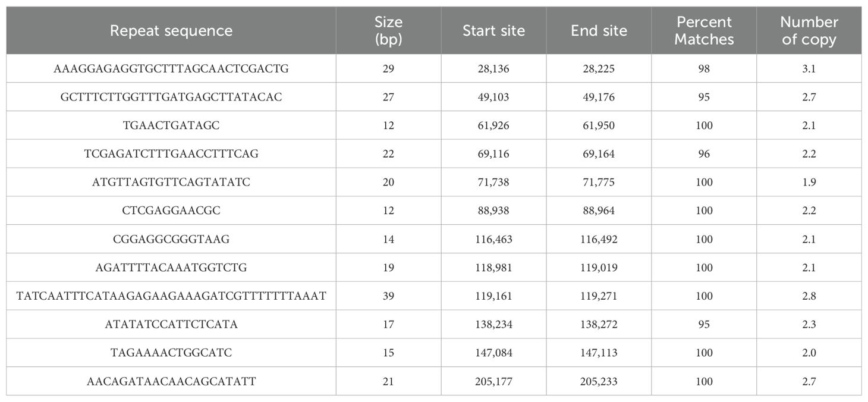Click the CTCGAGGAACGC repeat sequence
This screenshot has width=868, height=402.
[x=171, y=211]
